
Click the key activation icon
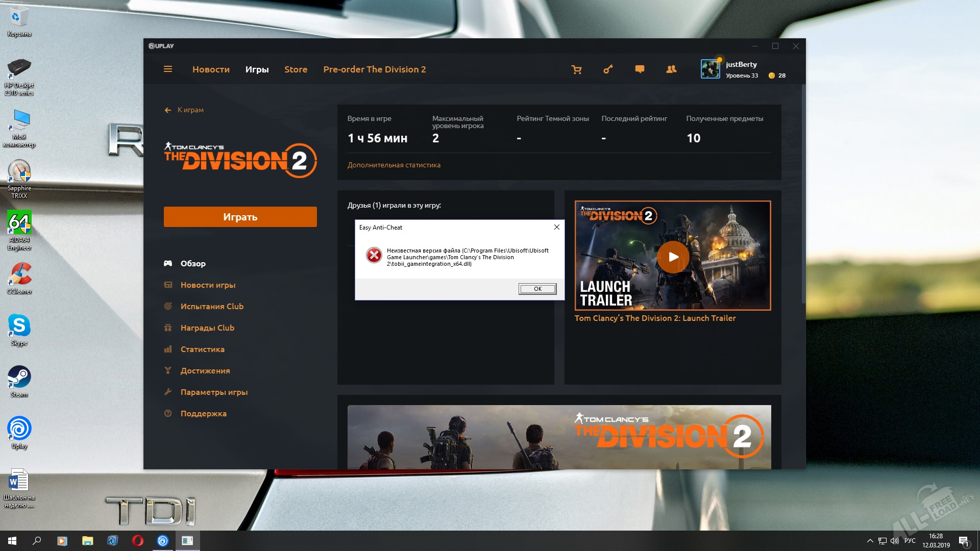point(608,69)
